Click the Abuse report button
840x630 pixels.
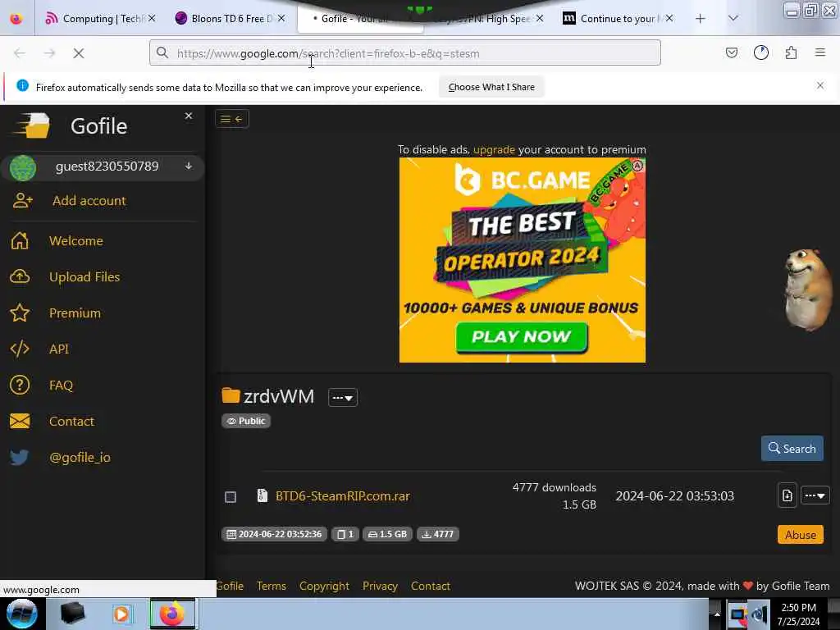[x=801, y=535]
